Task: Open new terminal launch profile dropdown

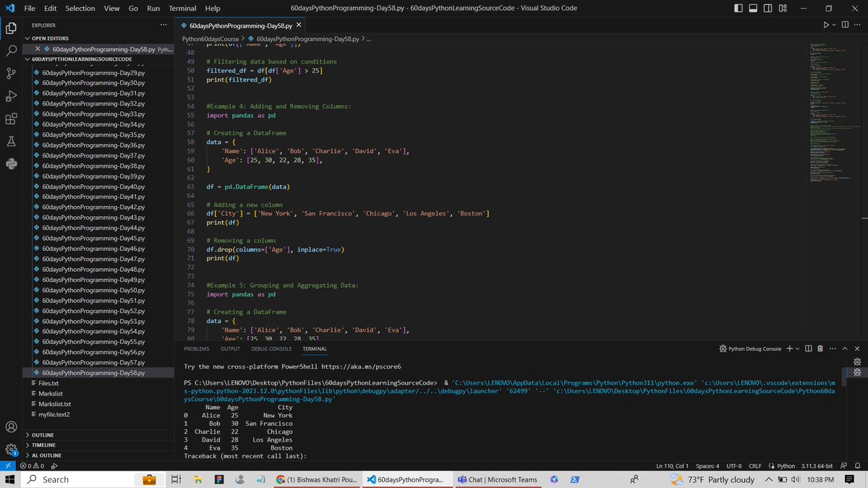Action: [797, 348]
